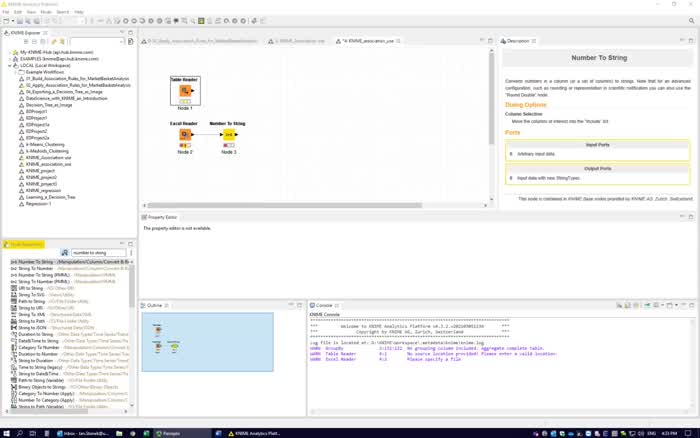700x438 pixels.
Task: Open the KNIME_regression workflow in explorer
Action: point(45,190)
